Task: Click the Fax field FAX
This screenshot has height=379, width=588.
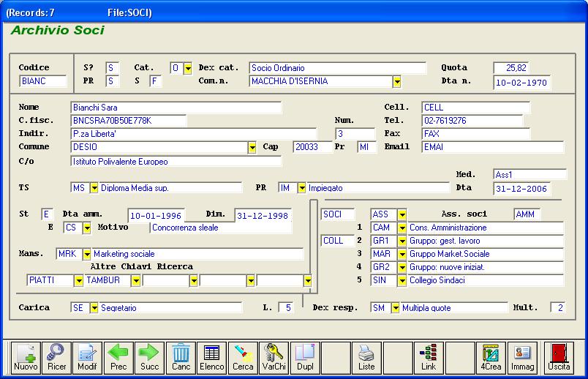Action: [475, 134]
